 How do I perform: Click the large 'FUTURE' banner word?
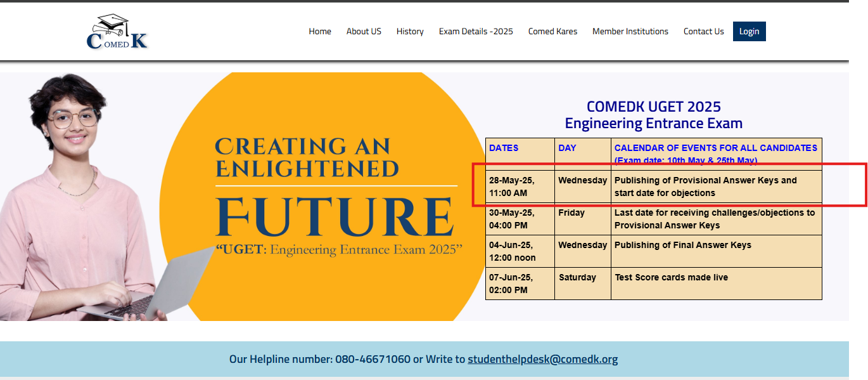pyautogui.click(x=335, y=217)
